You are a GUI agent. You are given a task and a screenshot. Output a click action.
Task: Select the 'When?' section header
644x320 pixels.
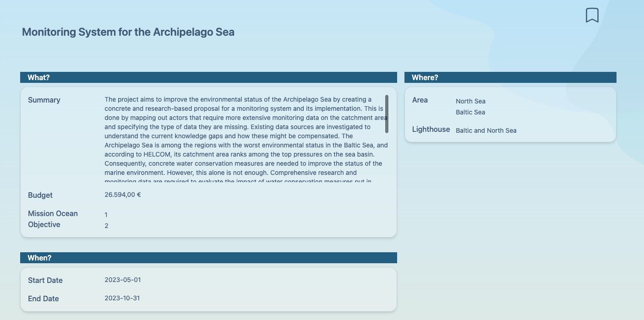208,258
